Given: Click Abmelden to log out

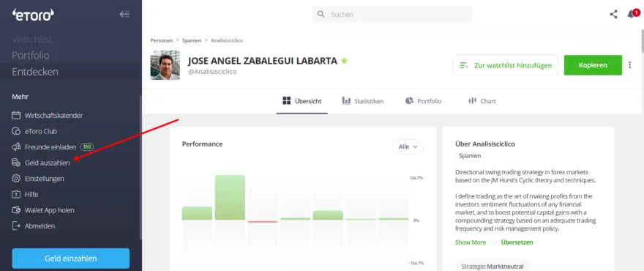Looking at the screenshot, I should [40, 226].
